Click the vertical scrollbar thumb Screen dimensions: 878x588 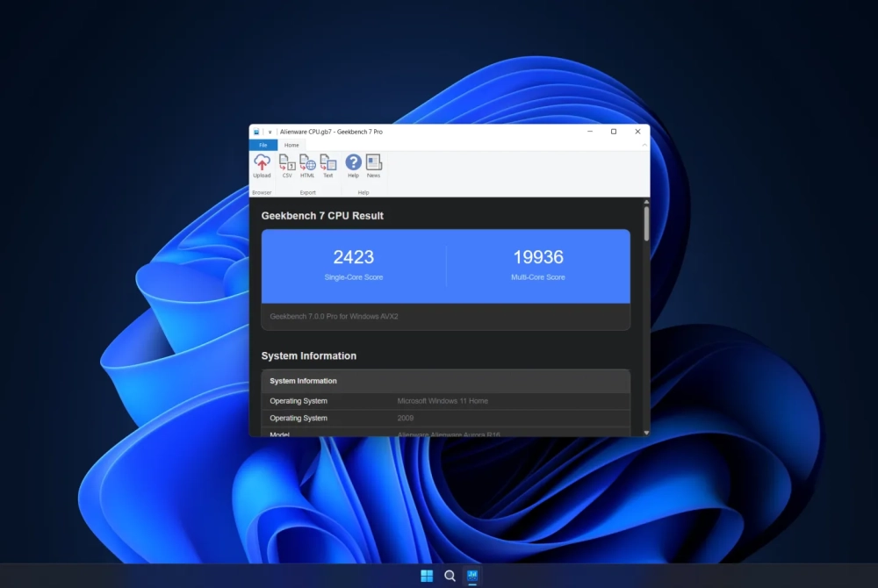coord(646,224)
